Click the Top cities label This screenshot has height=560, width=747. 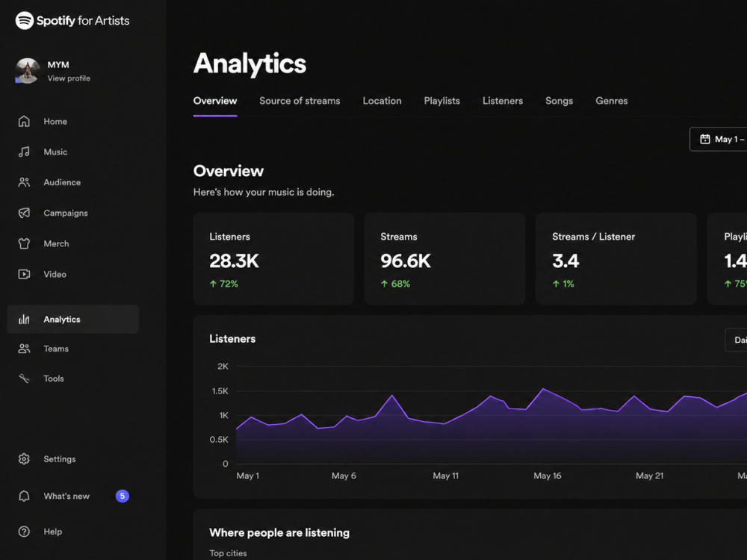point(228,553)
